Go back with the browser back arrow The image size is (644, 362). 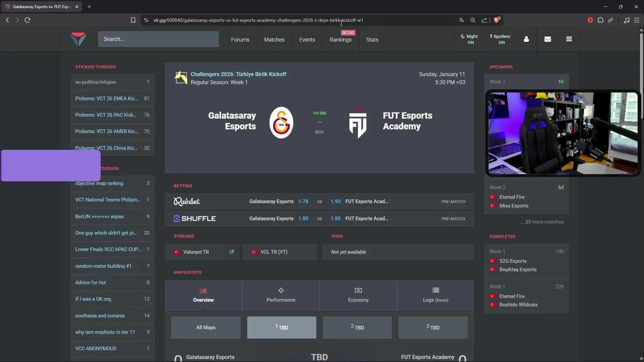pos(7,20)
